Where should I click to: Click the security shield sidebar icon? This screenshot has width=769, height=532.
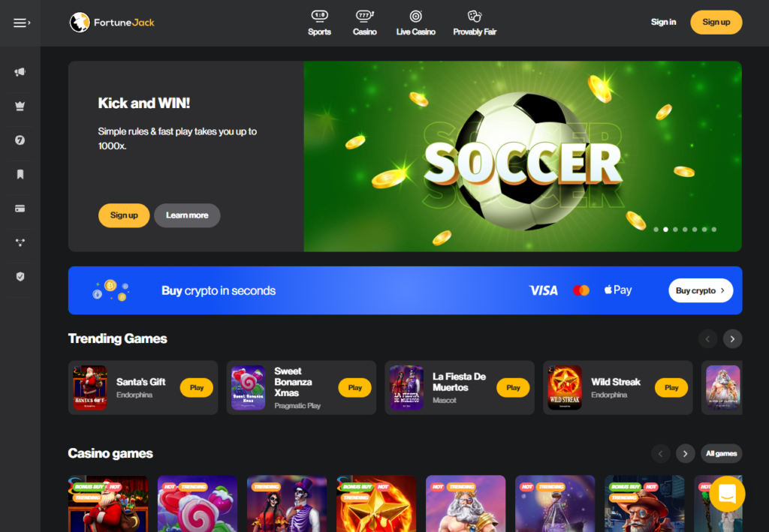(x=20, y=277)
